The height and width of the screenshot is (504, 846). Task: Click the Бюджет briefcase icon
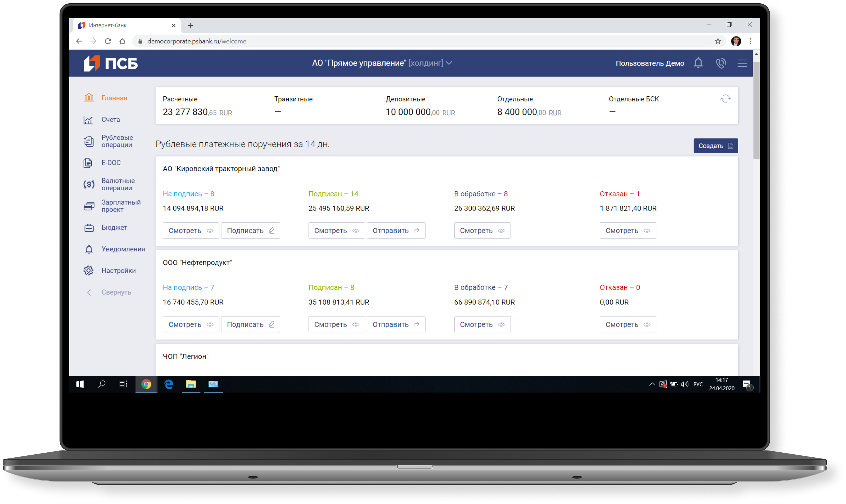coord(89,228)
